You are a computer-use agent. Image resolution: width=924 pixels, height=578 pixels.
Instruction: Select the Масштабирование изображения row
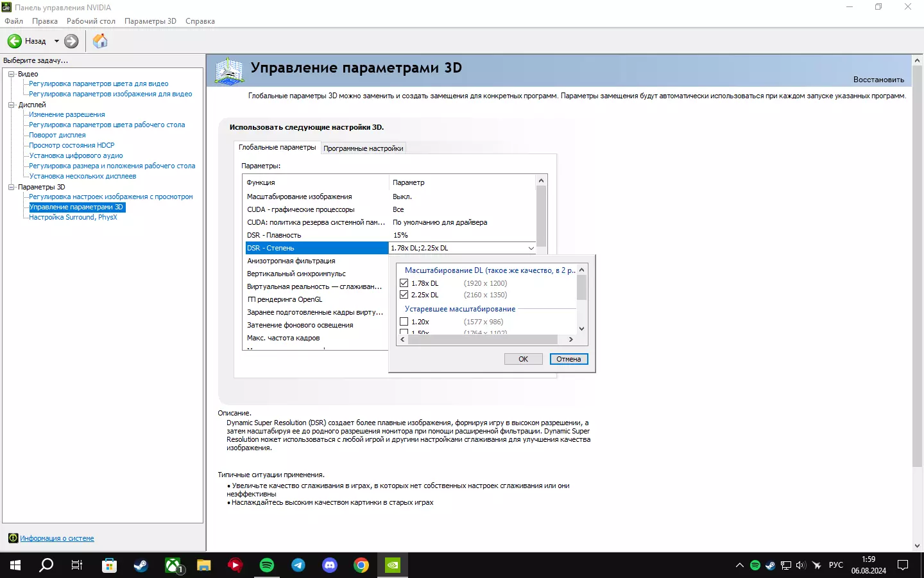point(391,197)
